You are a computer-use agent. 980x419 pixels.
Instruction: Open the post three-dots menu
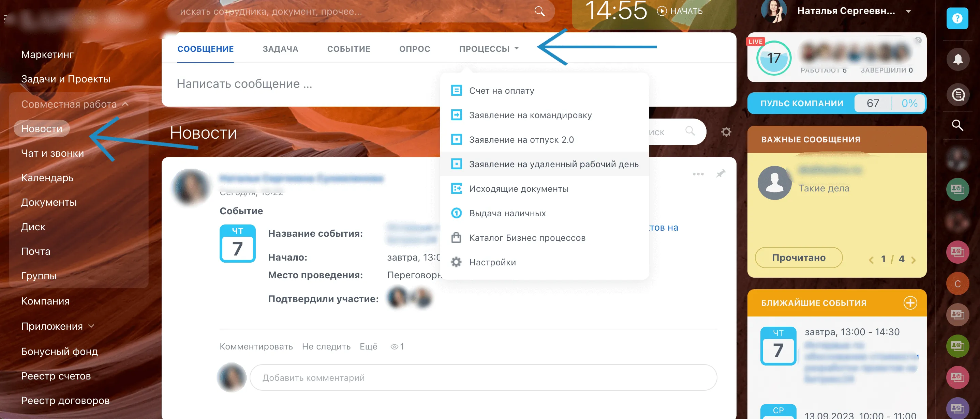coord(698,174)
